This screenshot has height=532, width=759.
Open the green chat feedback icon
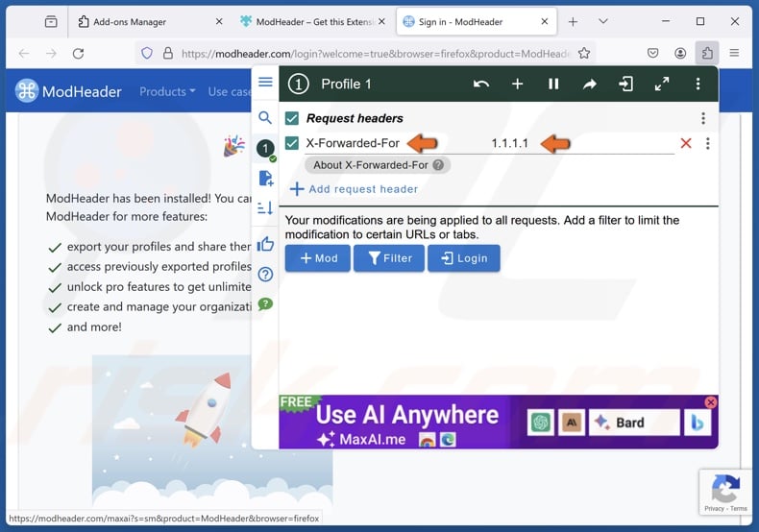(x=265, y=304)
